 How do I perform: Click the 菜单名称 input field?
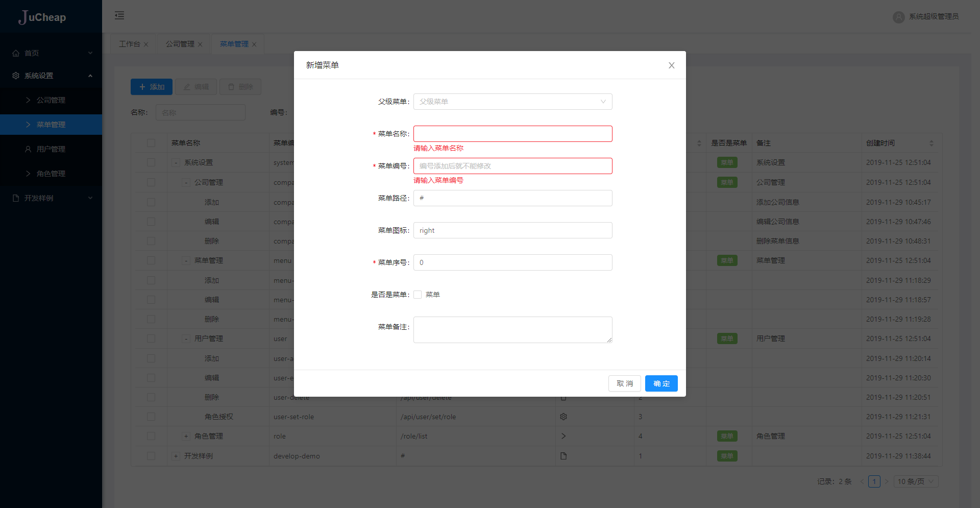[x=512, y=134]
